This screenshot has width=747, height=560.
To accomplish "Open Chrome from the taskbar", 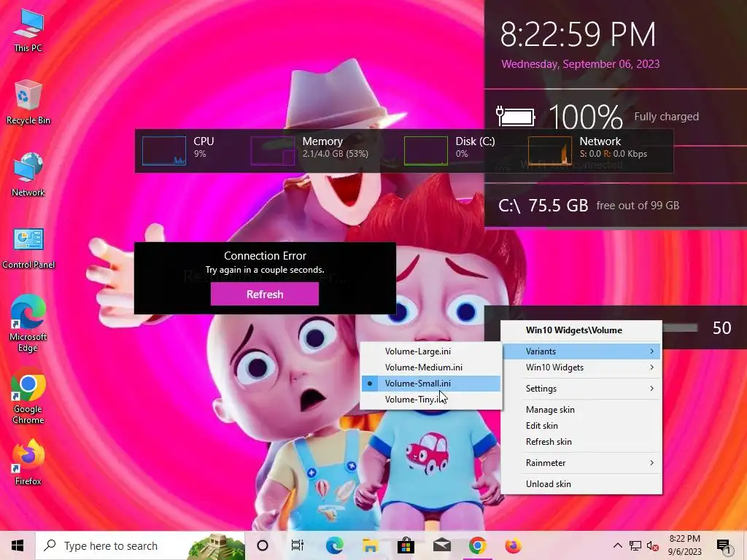I will click(x=477, y=545).
